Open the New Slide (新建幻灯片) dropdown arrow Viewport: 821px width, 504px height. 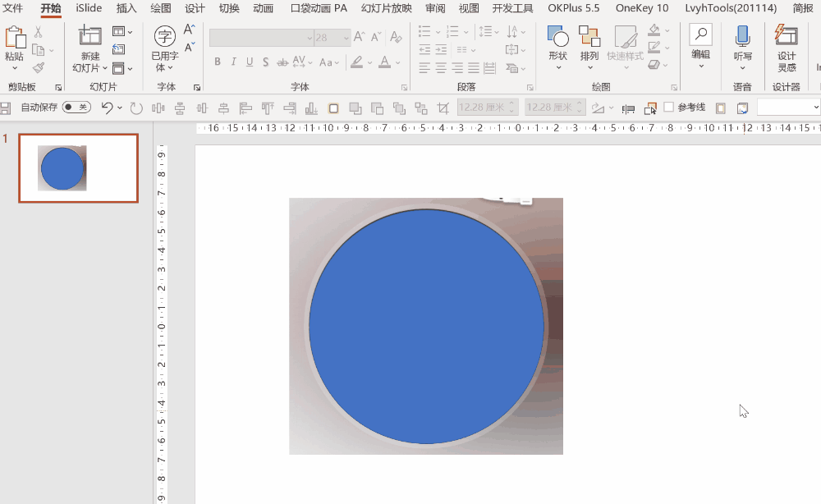click(104, 69)
